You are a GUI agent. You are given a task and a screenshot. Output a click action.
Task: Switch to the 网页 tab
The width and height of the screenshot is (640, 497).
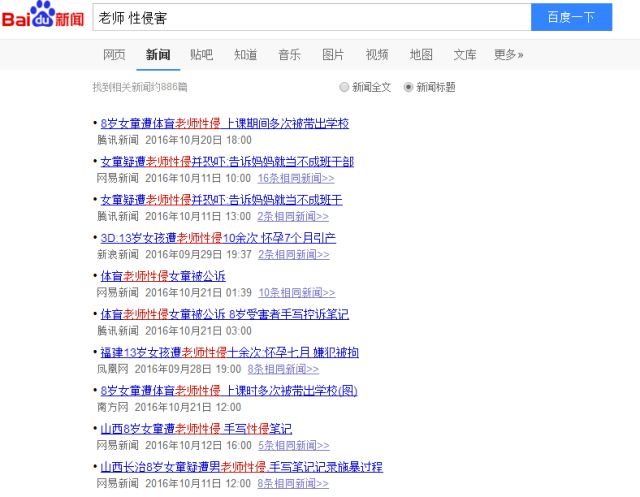coord(114,55)
